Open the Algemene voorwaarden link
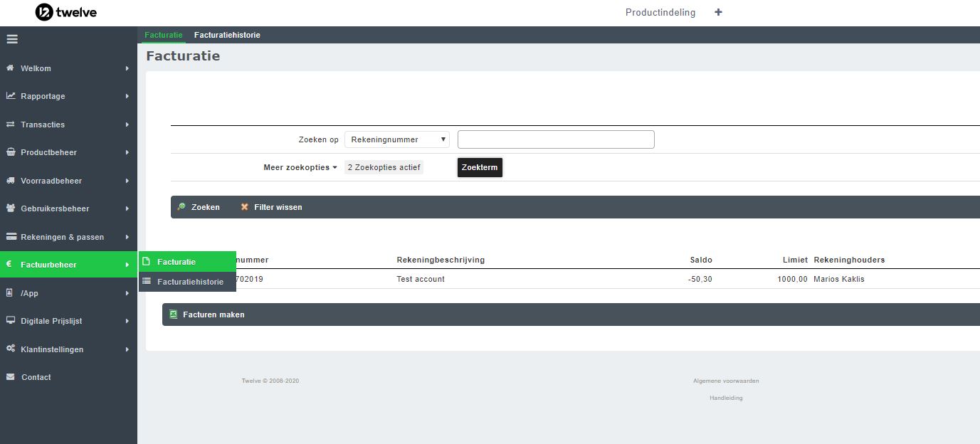 [x=726, y=381]
